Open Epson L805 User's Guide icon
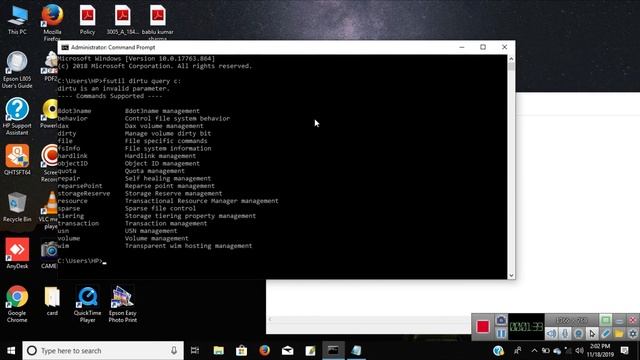The height and width of the screenshot is (360, 640). (17, 70)
